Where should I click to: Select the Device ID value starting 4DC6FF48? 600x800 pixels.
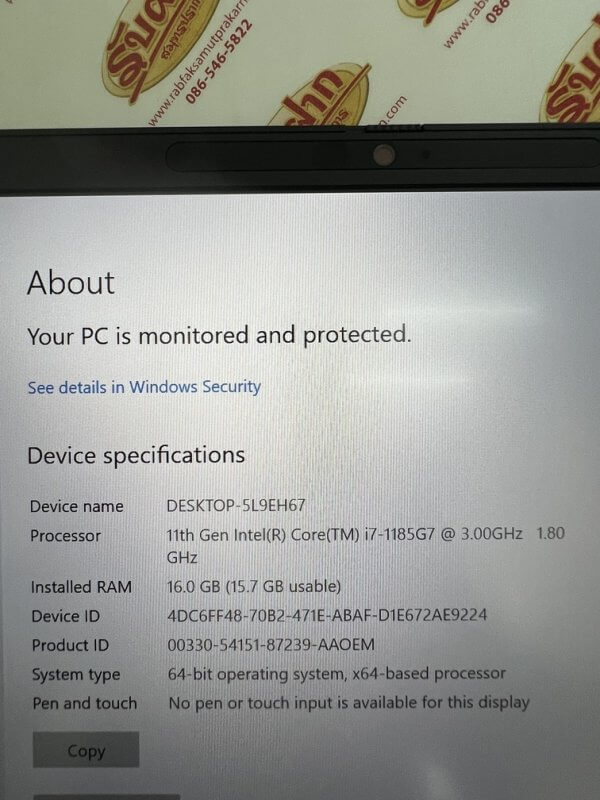[327, 615]
